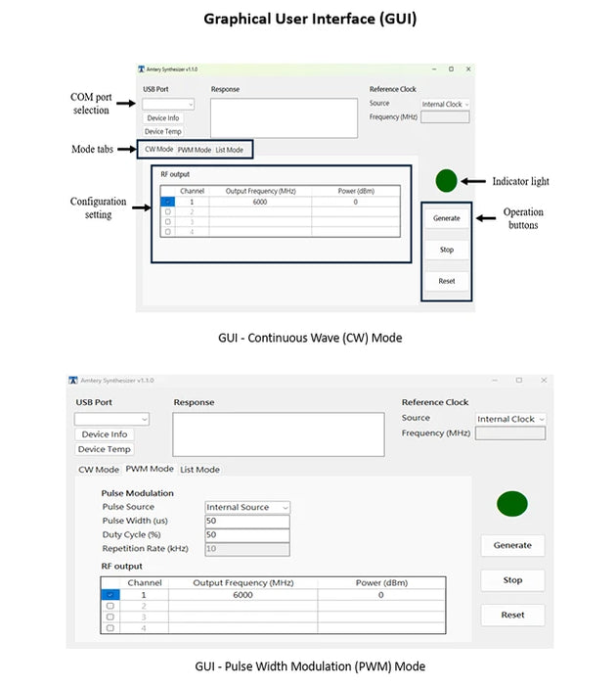Select CW Mode tab in upper window
The image size is (616, 685).
pos(159,150)
